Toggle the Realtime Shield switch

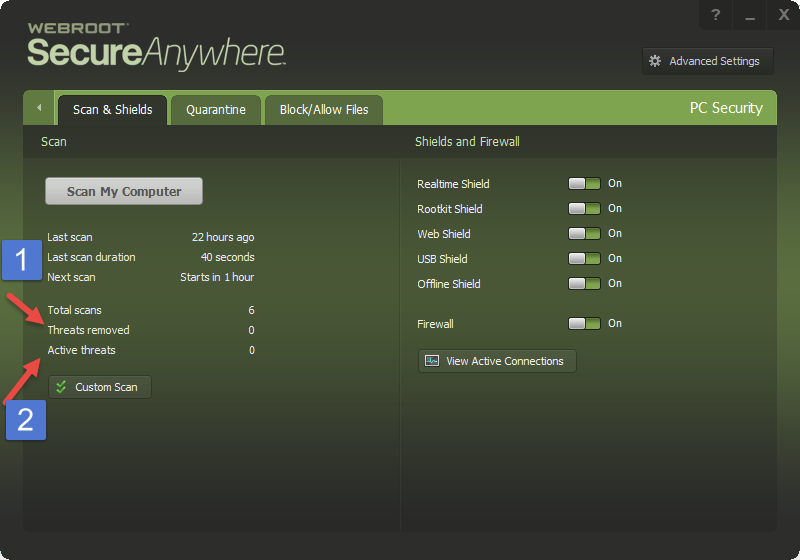coord(584,184)
